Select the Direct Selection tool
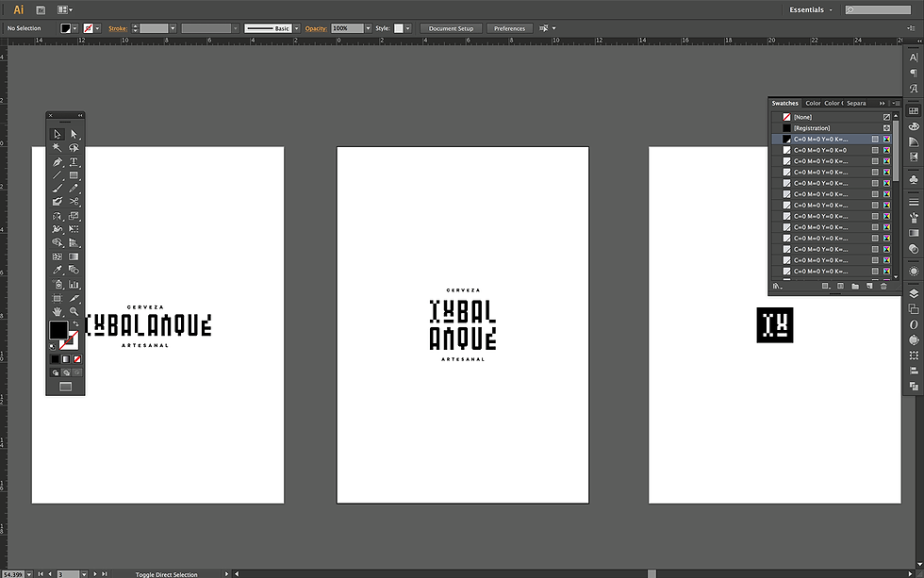The width and height of the screenshot is (924, 578). point(74,134)
